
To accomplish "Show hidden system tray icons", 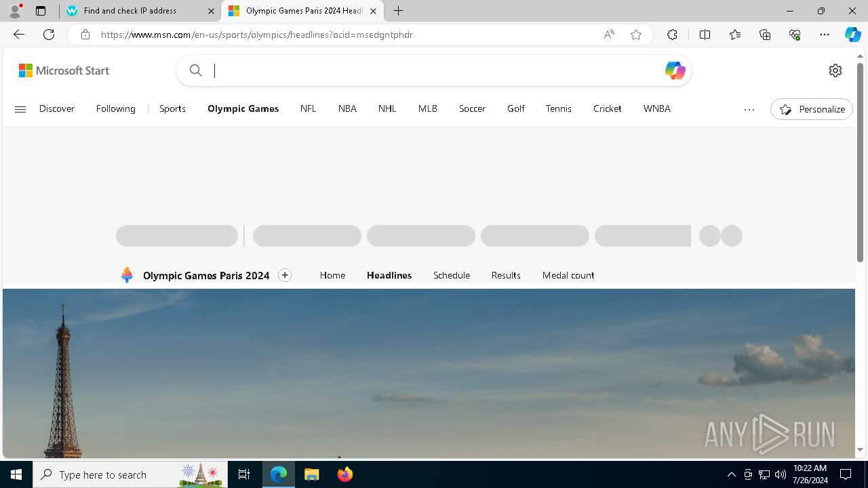I will pyautogui.click(x=731, y=474).
